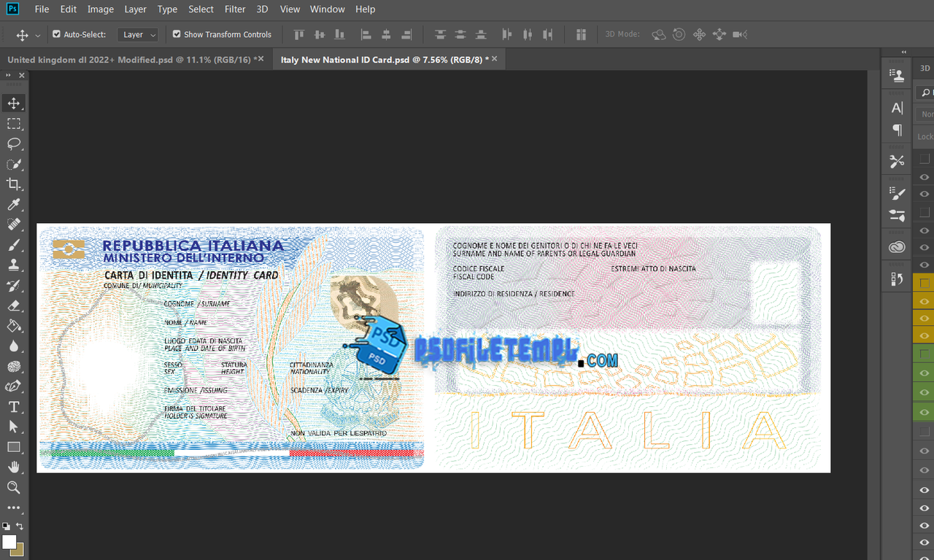Select the Rectangle shape tool
Screen dimensions: 934x560
pos(14,447)
